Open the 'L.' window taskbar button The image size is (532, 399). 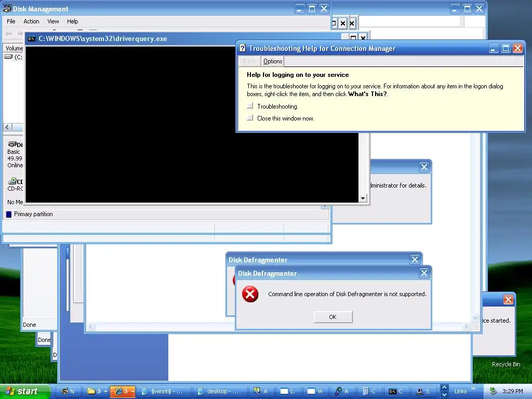(288, 391)
